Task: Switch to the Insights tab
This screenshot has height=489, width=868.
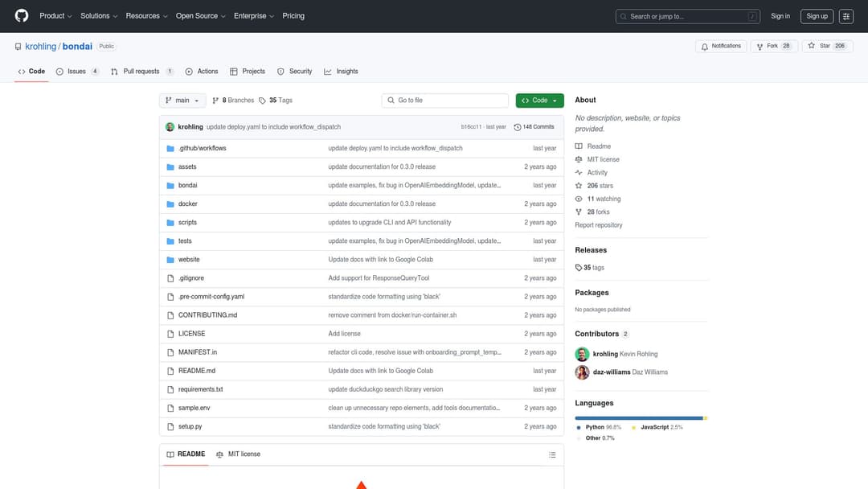Action: (x=341, y=72)
